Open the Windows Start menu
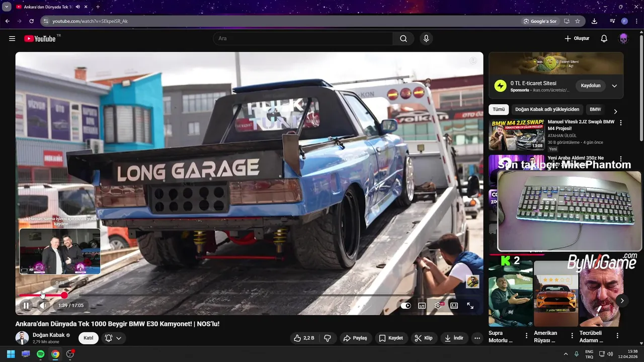 coord(11,354)
